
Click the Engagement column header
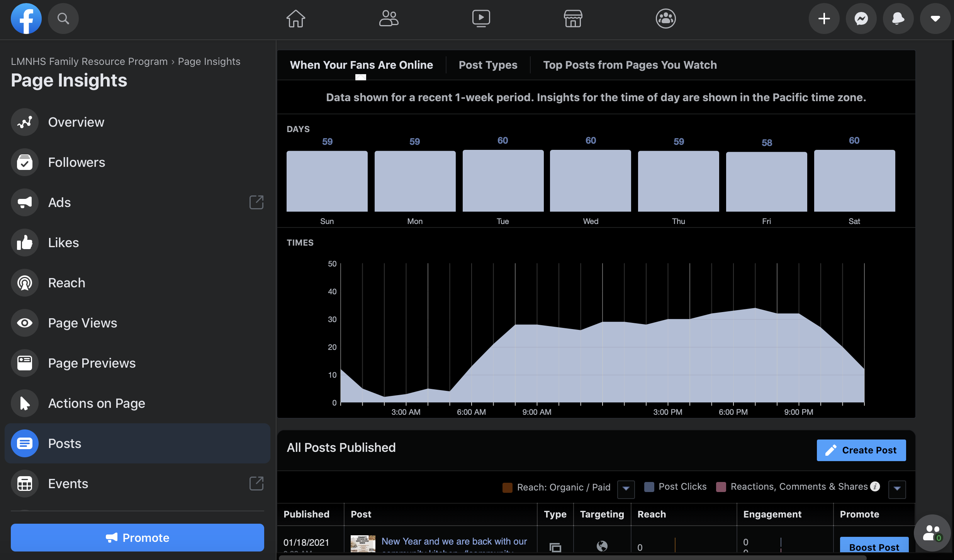[772, 514]
